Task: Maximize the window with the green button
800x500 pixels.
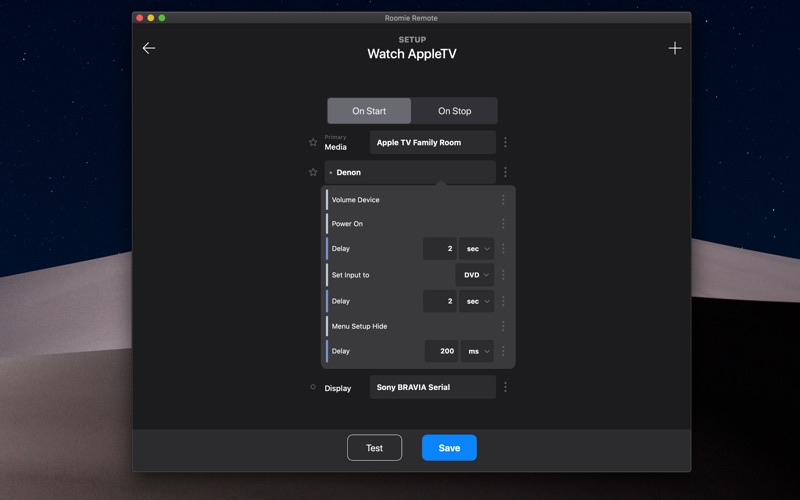Action: [162, 18]
